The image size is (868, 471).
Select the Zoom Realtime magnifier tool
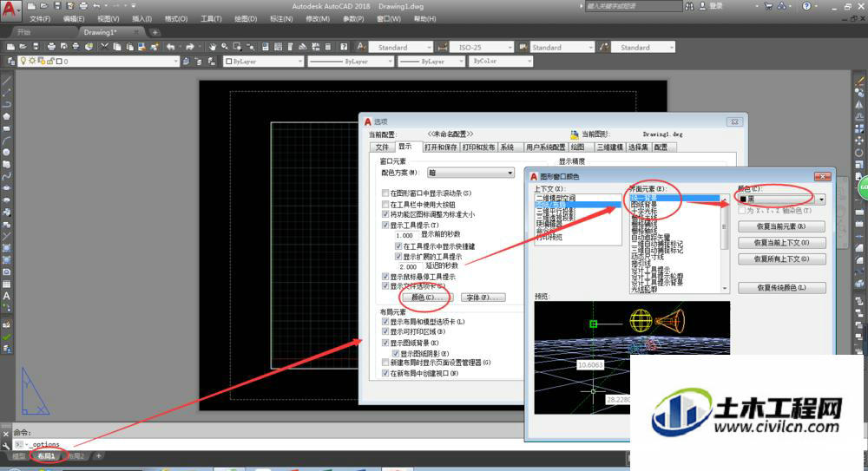point(225,47)
